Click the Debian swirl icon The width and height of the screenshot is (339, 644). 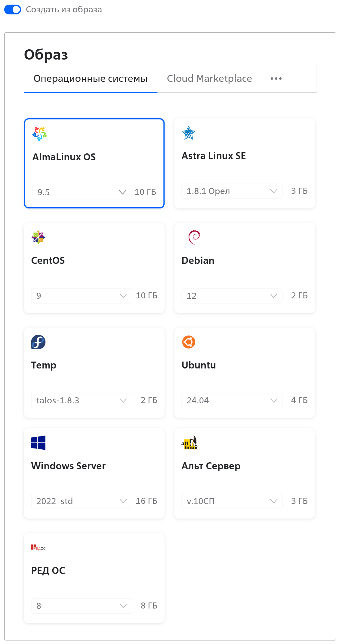(x=194, y=237)
